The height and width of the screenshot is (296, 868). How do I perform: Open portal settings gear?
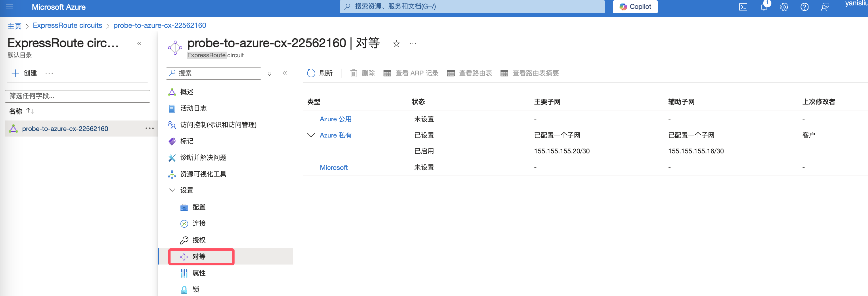pyautogui.click(x=784, y=7)
